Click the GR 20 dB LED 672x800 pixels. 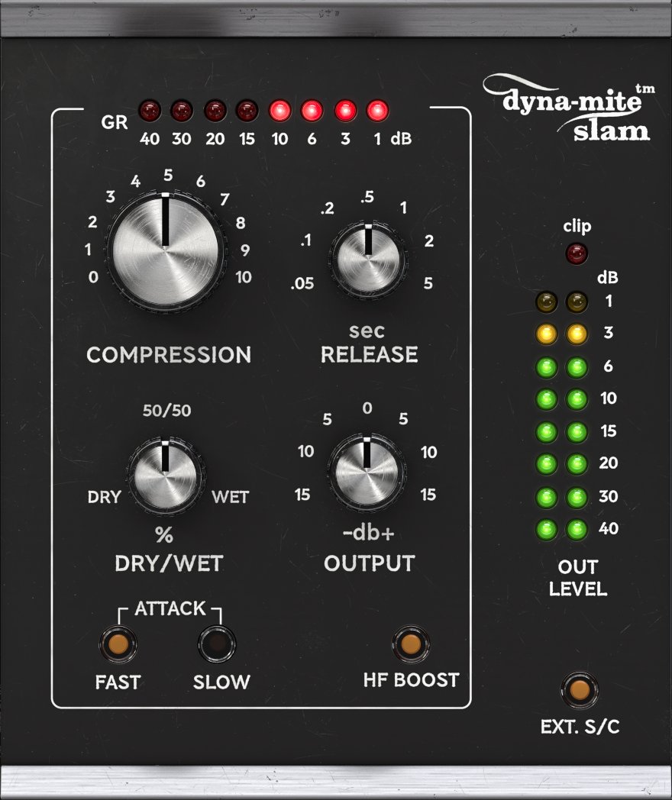click(x=215, y=111)
